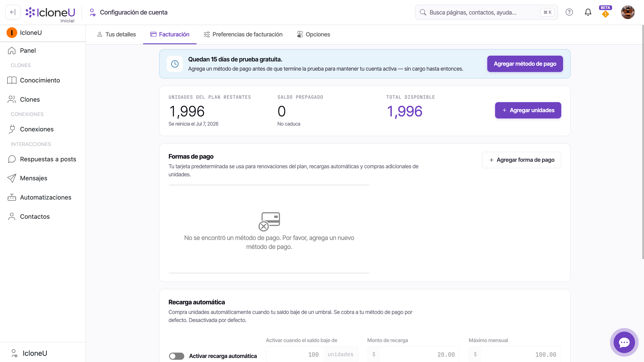Open the Clones sidebar item
644x362 pixels.
(43, 99)
